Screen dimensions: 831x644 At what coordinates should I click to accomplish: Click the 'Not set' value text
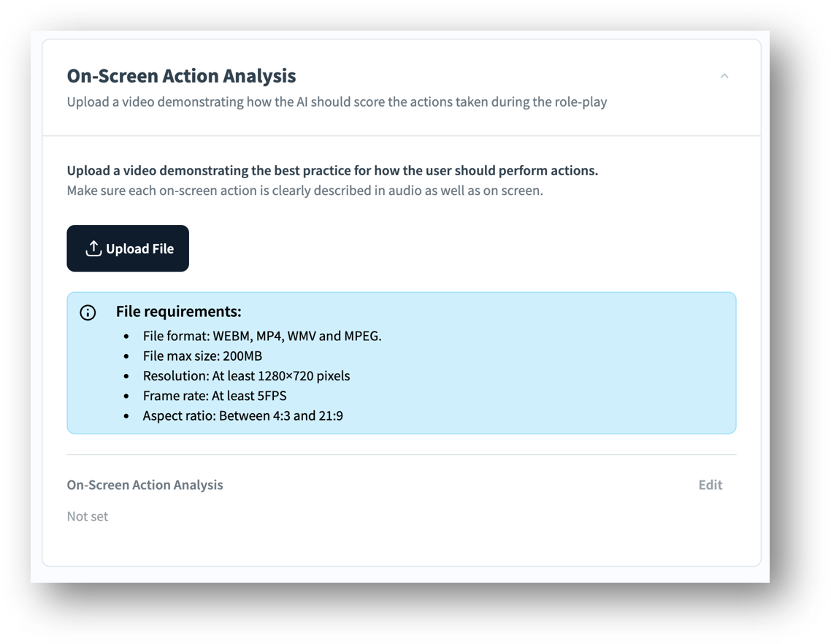tap(88, 516)
